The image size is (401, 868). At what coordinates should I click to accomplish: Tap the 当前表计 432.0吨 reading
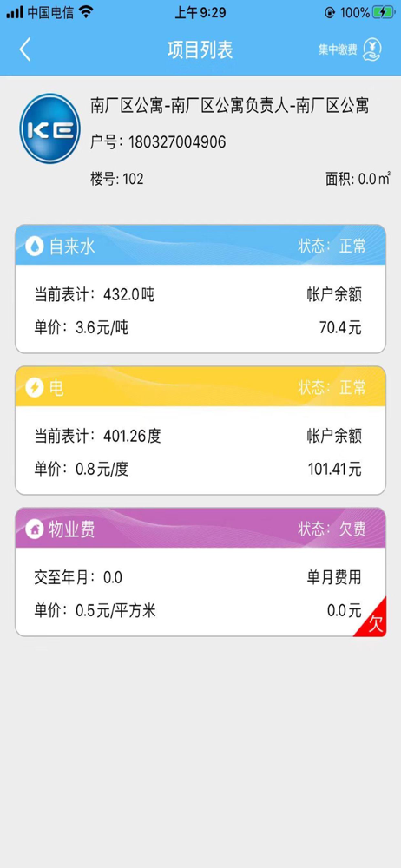click(94, 294)
